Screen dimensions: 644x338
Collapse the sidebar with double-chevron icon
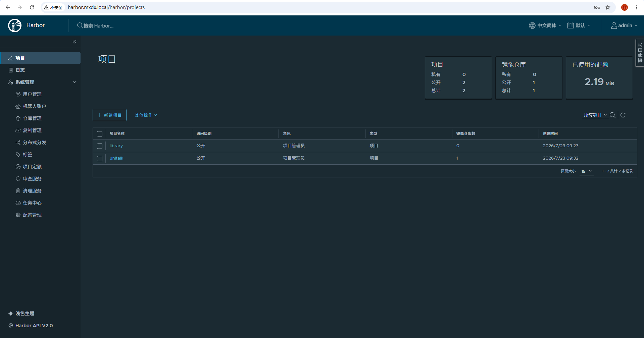point(75,42)
